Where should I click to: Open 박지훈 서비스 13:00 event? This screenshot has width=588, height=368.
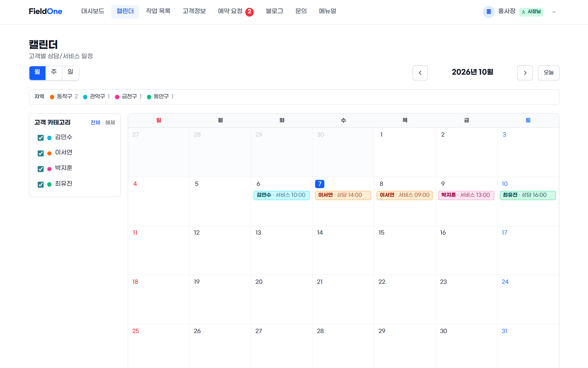click(x=466, y=195)
